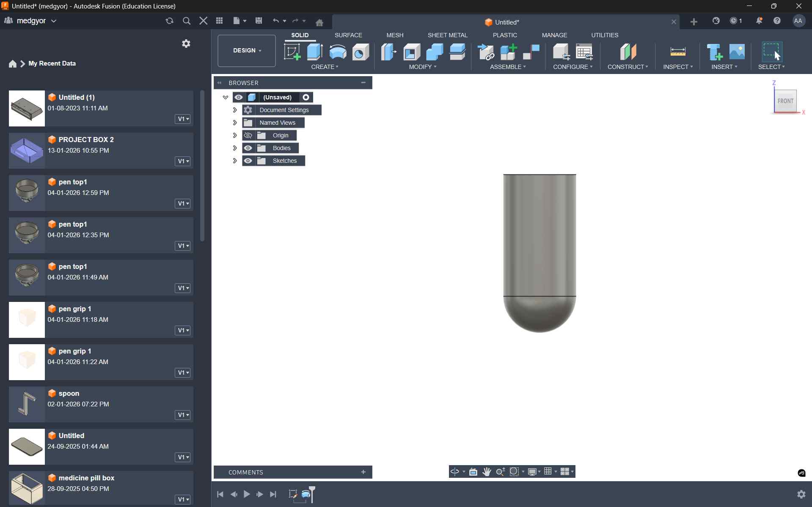Click the FRONT face of ViewCube
812x507 pixels.
pyautogui.click(x=785, y=101)
